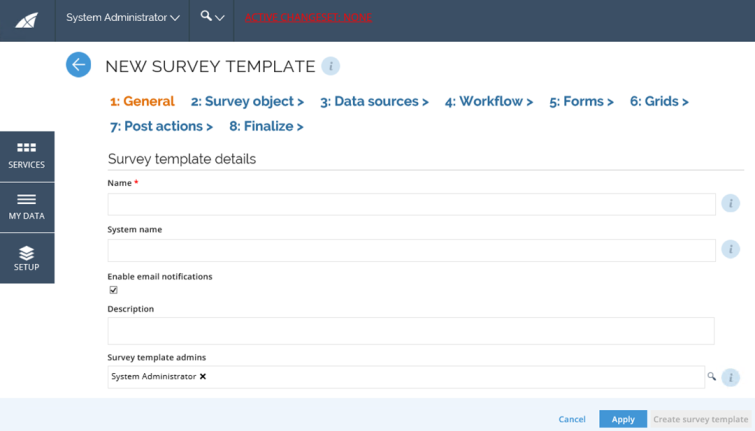Click the admins lookup magnifier icon

pyautogui.click(x=712, y=376)
